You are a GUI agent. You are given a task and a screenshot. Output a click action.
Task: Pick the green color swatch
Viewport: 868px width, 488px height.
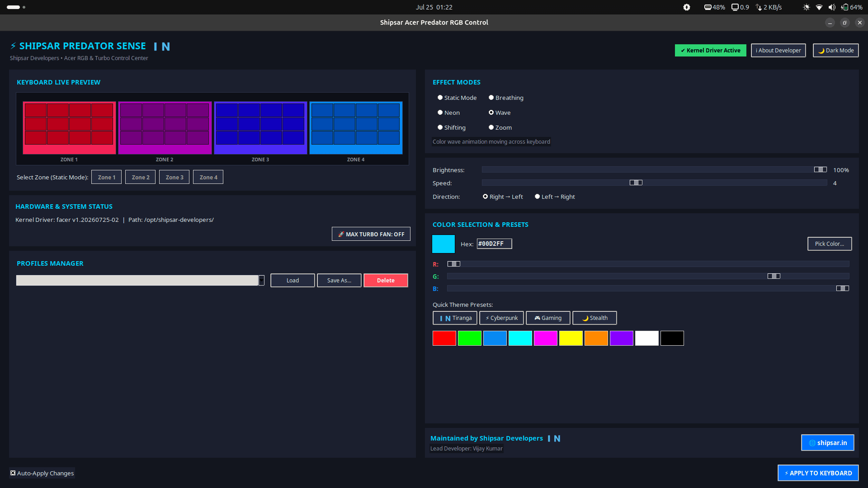(470, 338)
